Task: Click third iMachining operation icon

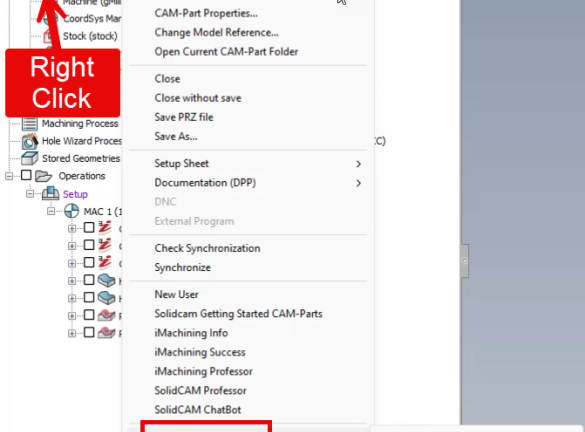Action: (x=105, y=263)
